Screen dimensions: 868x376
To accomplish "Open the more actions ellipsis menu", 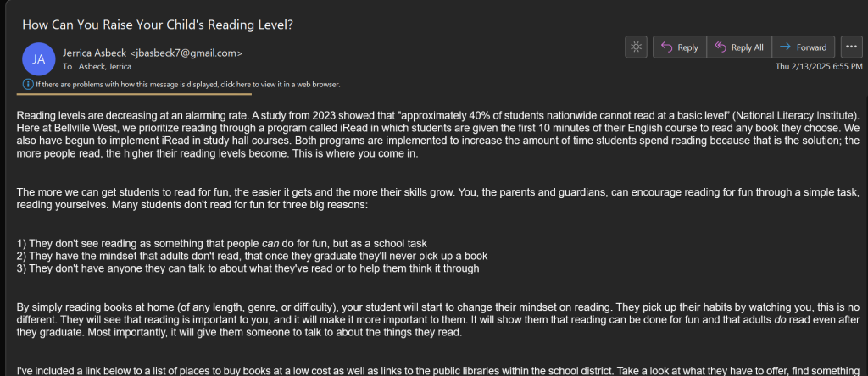I will click(x=851, y=47).
